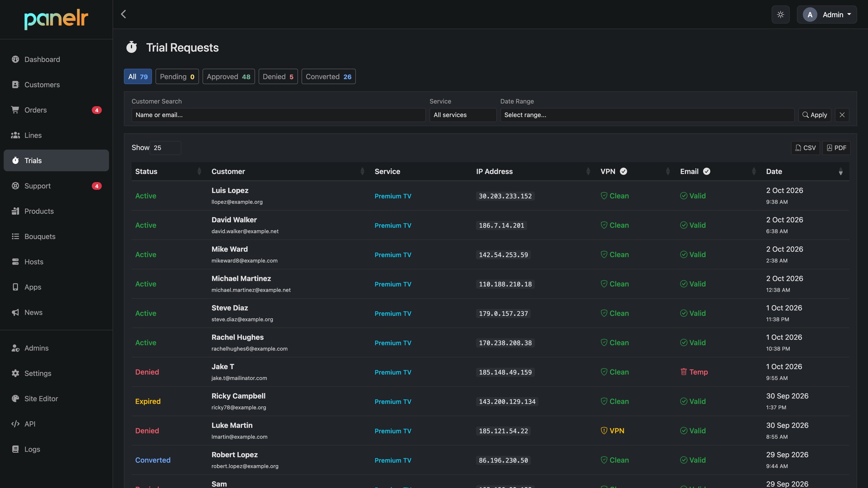Open the Date Range selector

point(647,115)
